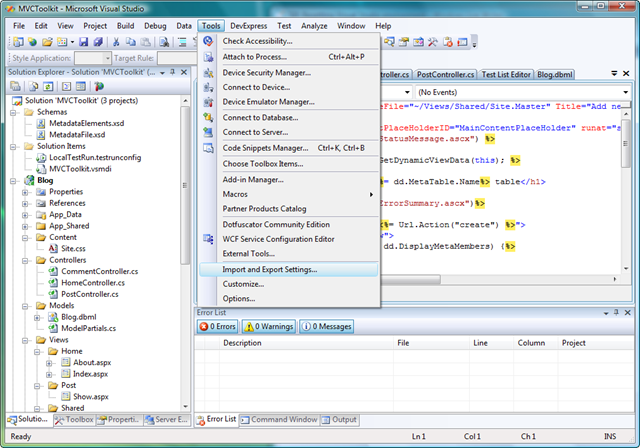Toggle the 0 Warnings filter button
Screen dimensions: 640x448
pyautogui.click(x=267, y=326)
